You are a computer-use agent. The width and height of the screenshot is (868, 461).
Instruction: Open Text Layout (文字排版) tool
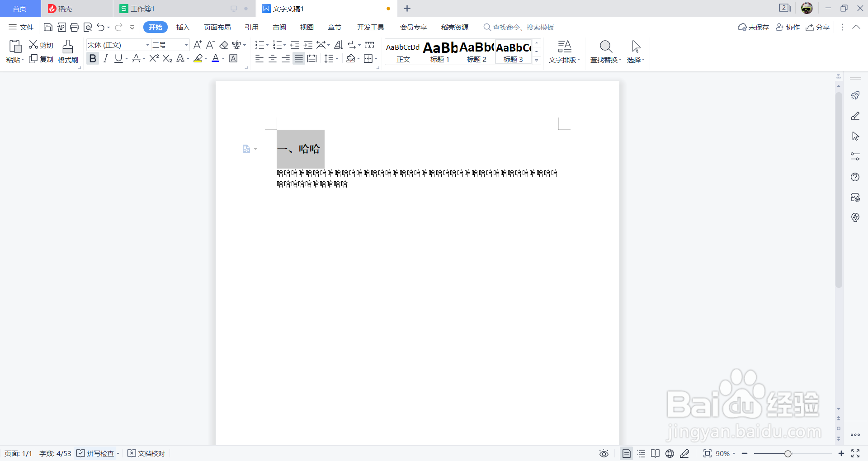click(x=564, y=51)
